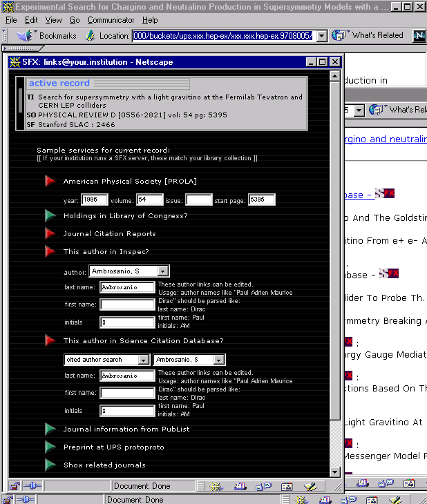427x504 pixels.
Task: Open the Communicator menu
Action: (x=111, y=20)
